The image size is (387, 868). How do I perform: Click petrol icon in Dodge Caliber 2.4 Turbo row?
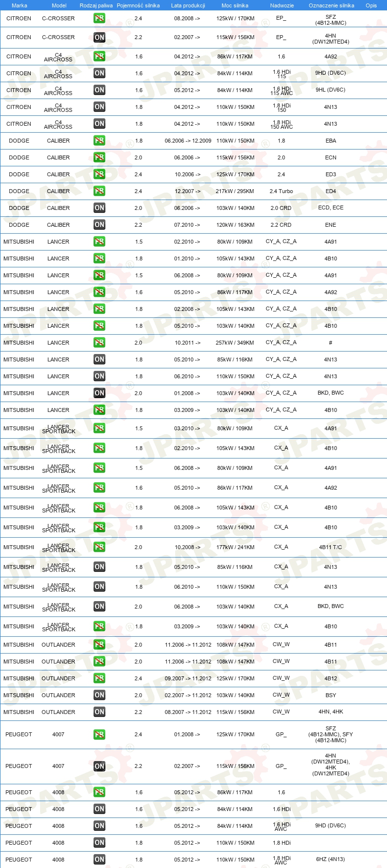click(x=99, y=191)
